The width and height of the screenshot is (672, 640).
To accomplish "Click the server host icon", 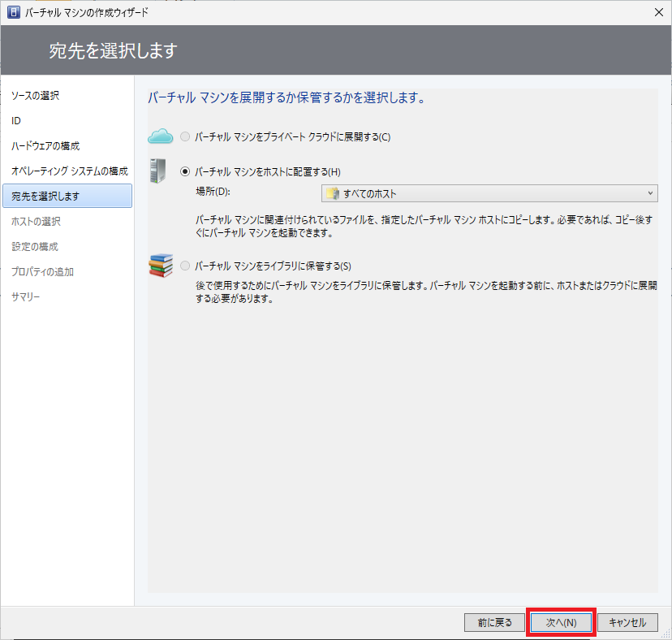I will (158, 171).
